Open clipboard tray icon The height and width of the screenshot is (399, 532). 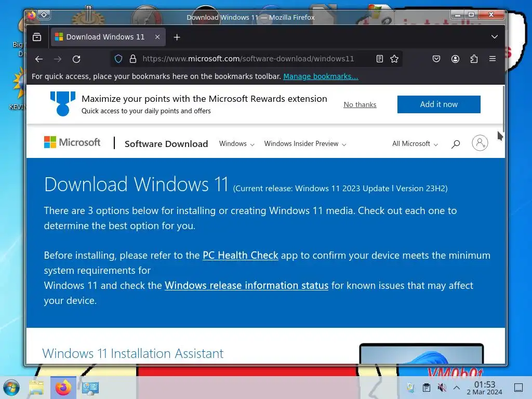pos(427,388)
